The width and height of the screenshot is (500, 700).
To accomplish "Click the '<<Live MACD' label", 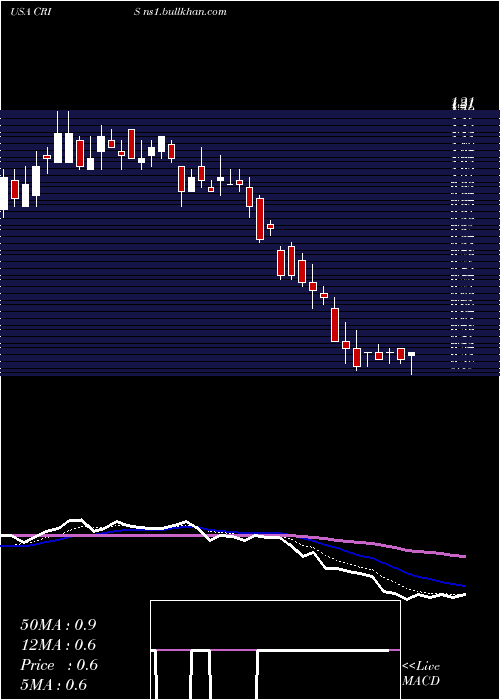I will pos(421,674).
